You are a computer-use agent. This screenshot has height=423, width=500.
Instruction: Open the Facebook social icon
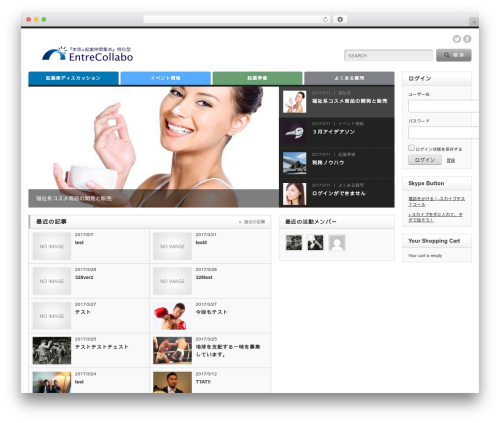point(467,39)
